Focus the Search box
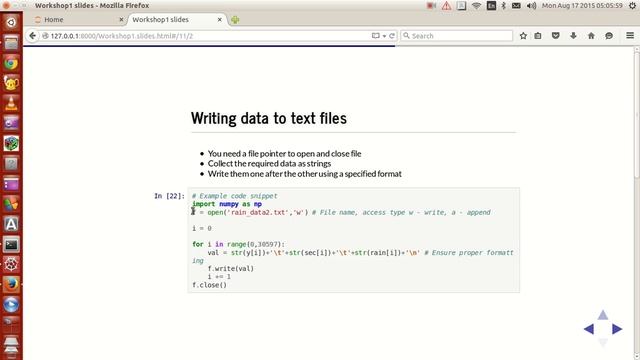 tap(456, 36)
